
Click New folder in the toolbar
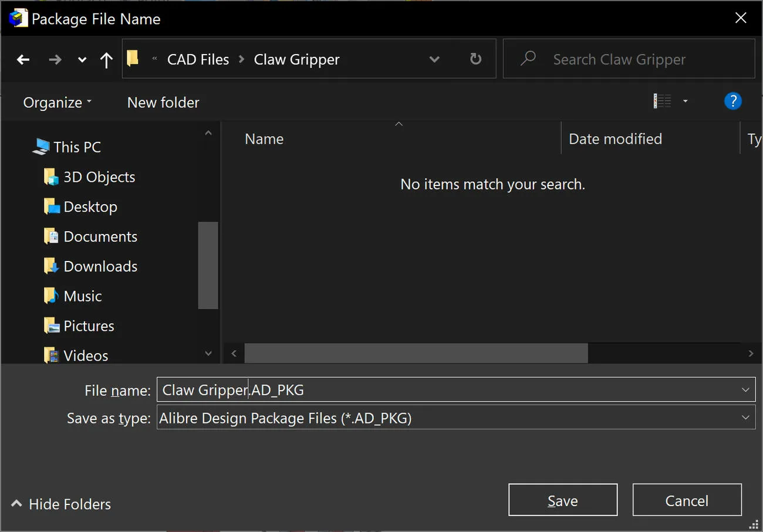(x=163, y=103)
